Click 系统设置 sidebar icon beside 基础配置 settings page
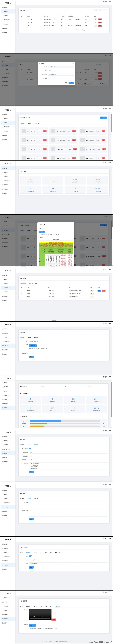Image resolution: width=113 pixels, height=644 pixels. [x=3, y=346]
